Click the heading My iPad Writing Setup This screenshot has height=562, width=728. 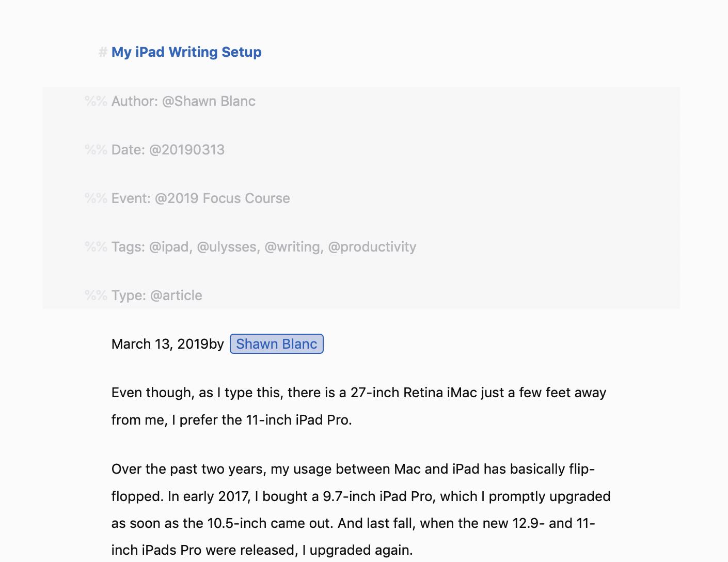(186, 52)
